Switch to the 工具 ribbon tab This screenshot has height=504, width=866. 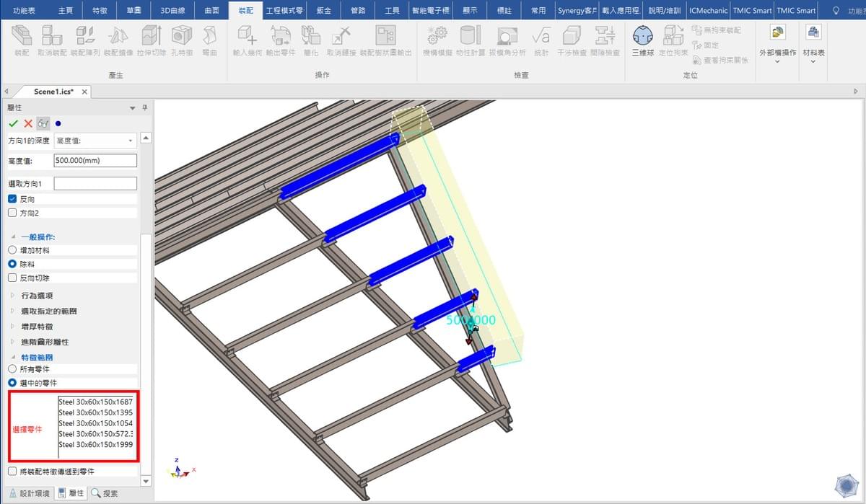click(x=393, y=11)
